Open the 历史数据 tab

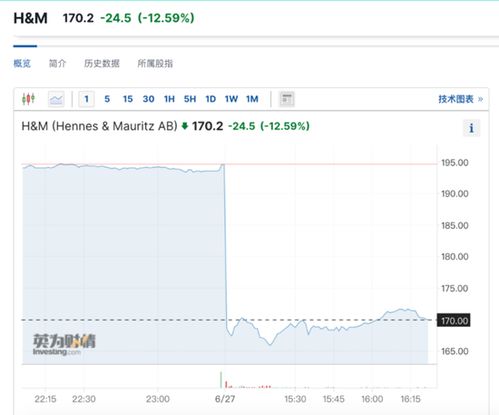click(x=102, y=63)
